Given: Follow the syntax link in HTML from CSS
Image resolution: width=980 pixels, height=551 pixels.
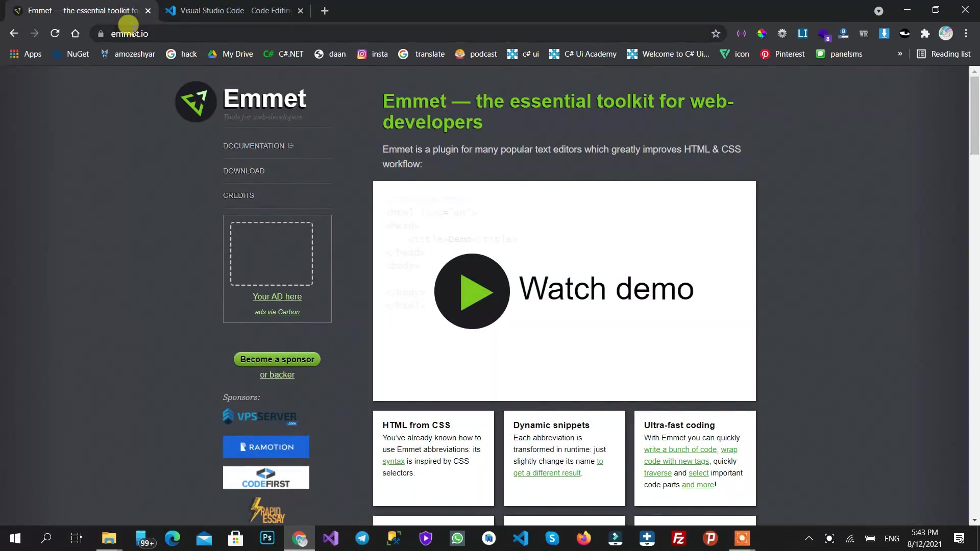Looking at the screenshot, I should coord(394,461).
